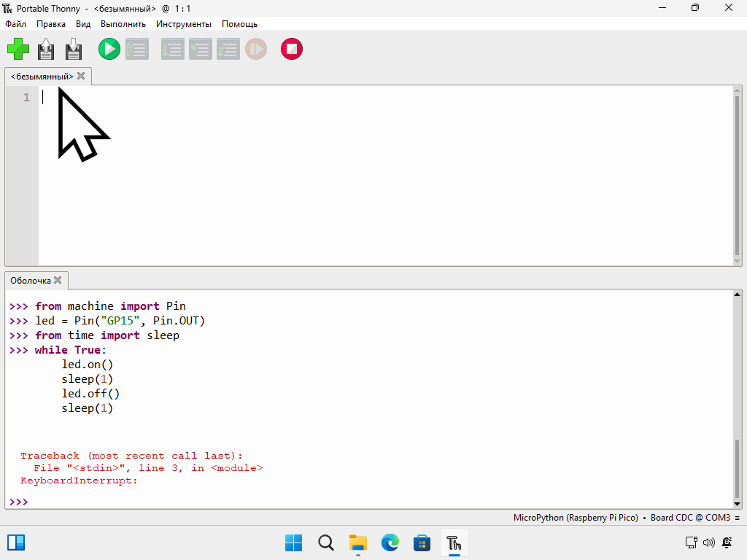Click the Thonny taskbar icon
This screenshot has height=560, width=747.
(454, 542)
